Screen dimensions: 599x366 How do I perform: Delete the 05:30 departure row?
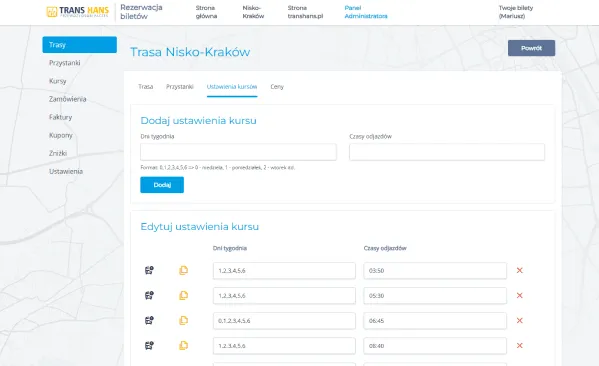point(520,295)
